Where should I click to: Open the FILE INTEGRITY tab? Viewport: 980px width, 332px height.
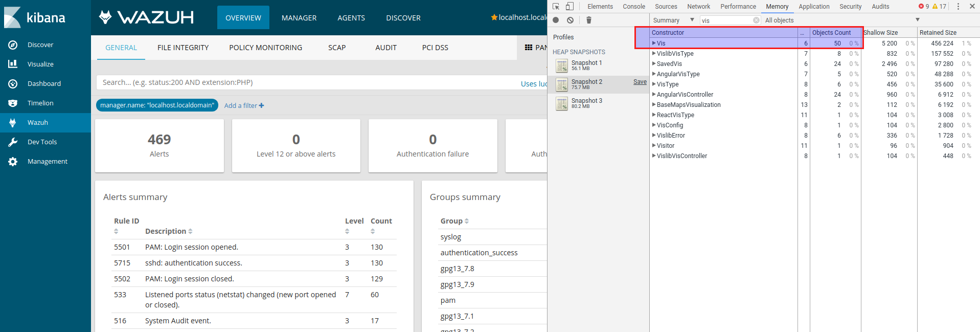[x=183, y=48]
